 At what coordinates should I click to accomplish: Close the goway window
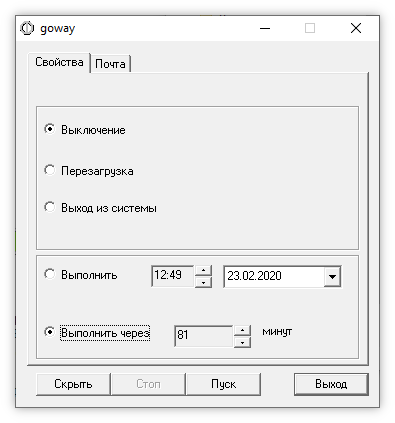coord(356,28)
